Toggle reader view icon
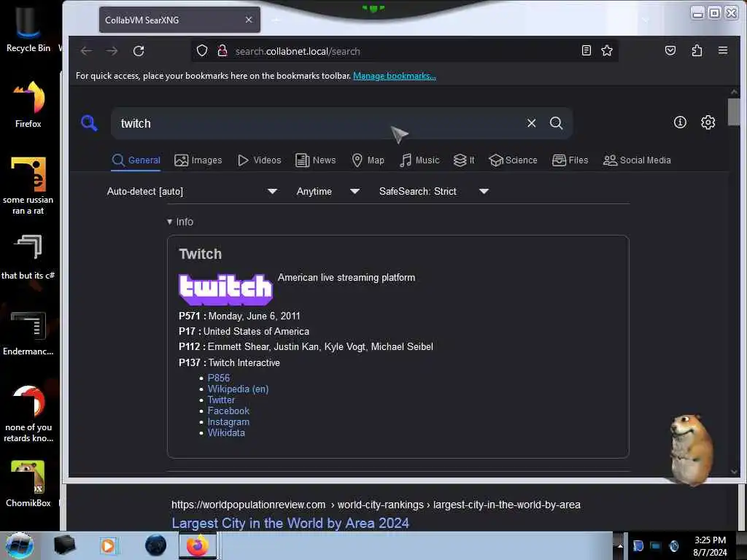This screenshot has width=747, height=560. click(587, 50)
